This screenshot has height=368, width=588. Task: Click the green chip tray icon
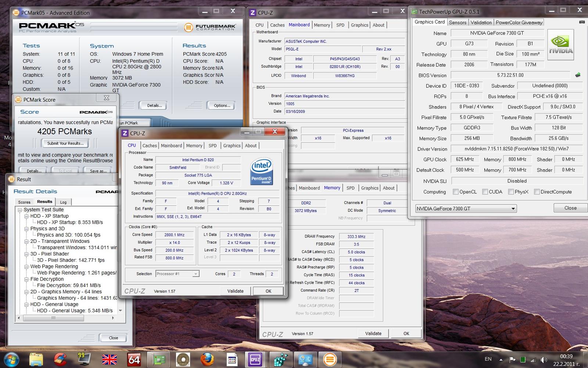pos(523,360)
